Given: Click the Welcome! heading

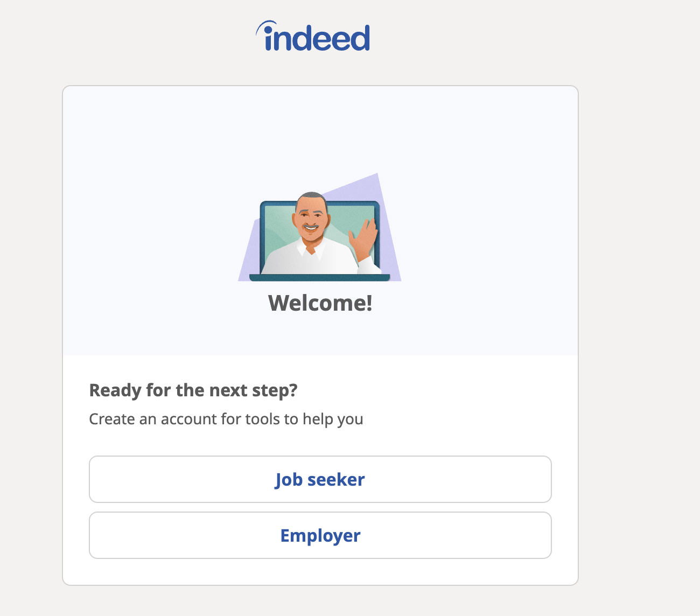Looking at the screenshot, I should [x=320, y=303].
